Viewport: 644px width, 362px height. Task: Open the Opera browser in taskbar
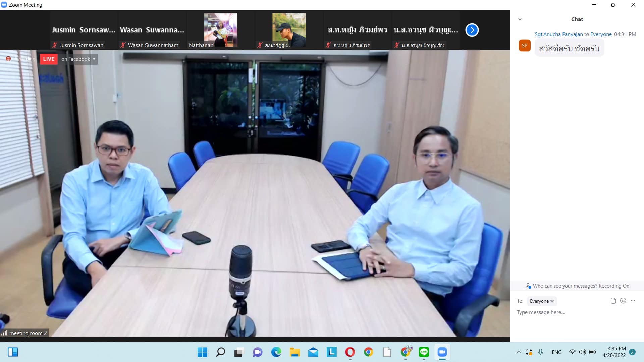tap(350, 352)
